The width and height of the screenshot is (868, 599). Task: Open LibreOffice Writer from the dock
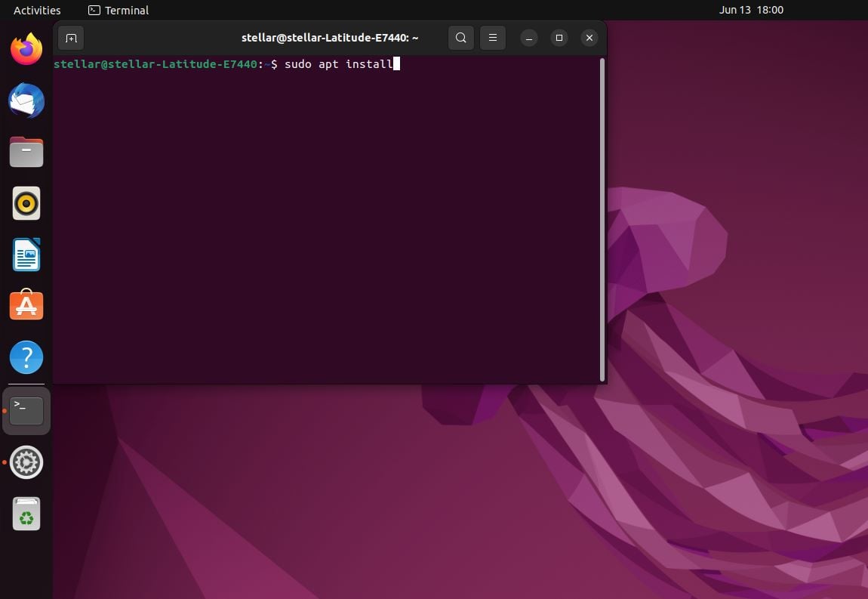26,255
